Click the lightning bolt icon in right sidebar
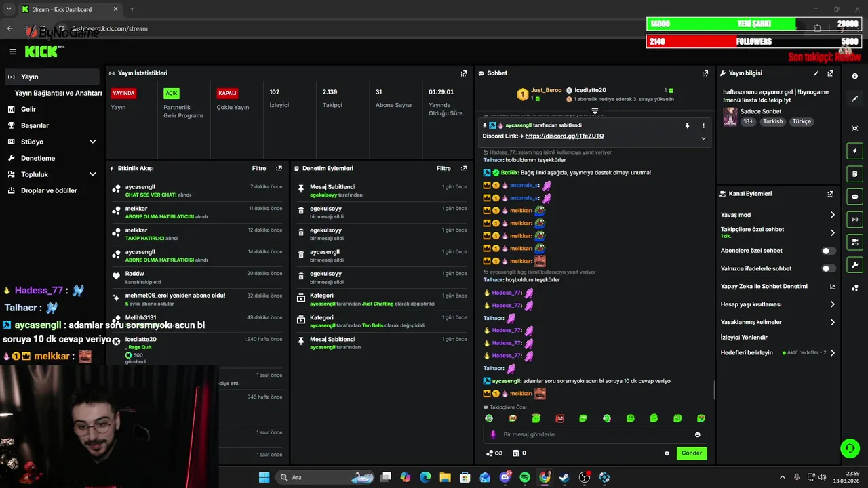The width and height of the screenshot is (868, 488). click(x=855, y=151)
